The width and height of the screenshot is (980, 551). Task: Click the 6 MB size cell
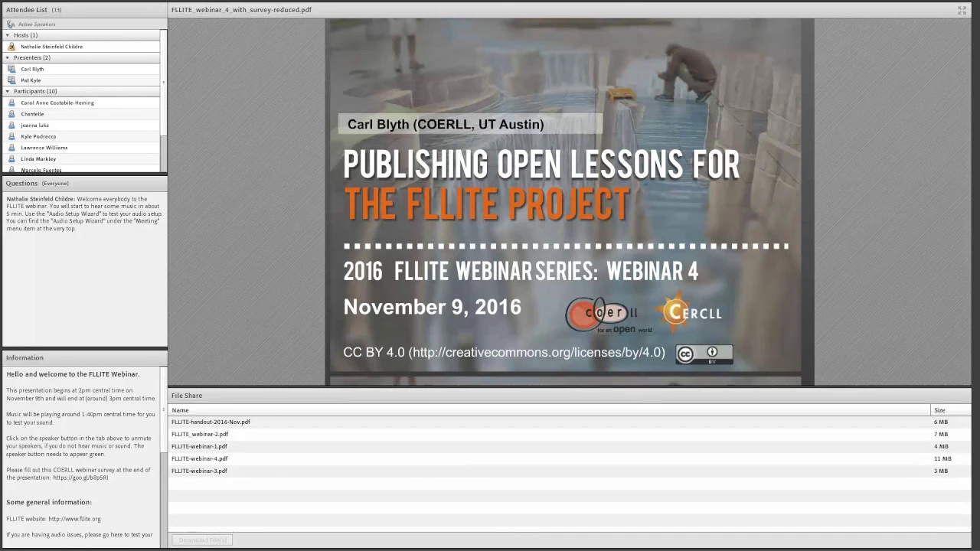pos(941,422)
